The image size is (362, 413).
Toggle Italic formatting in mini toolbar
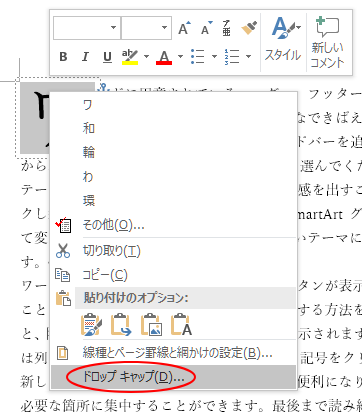pos(85,57)
